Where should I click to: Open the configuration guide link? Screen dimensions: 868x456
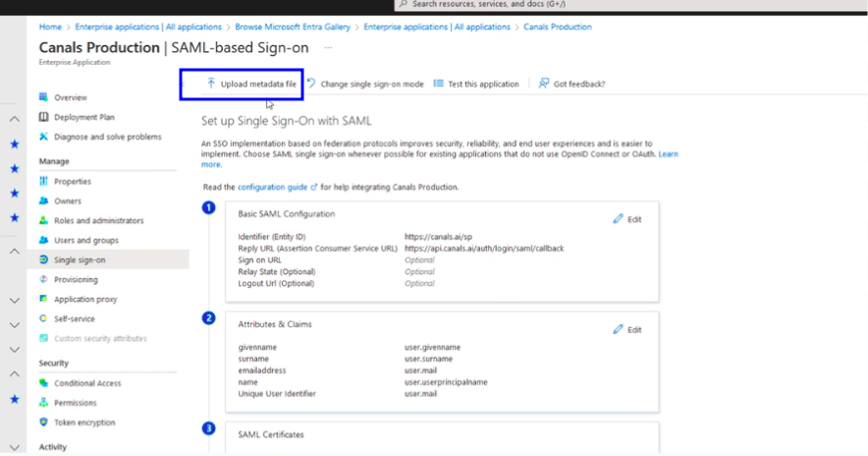coord(272,188)
